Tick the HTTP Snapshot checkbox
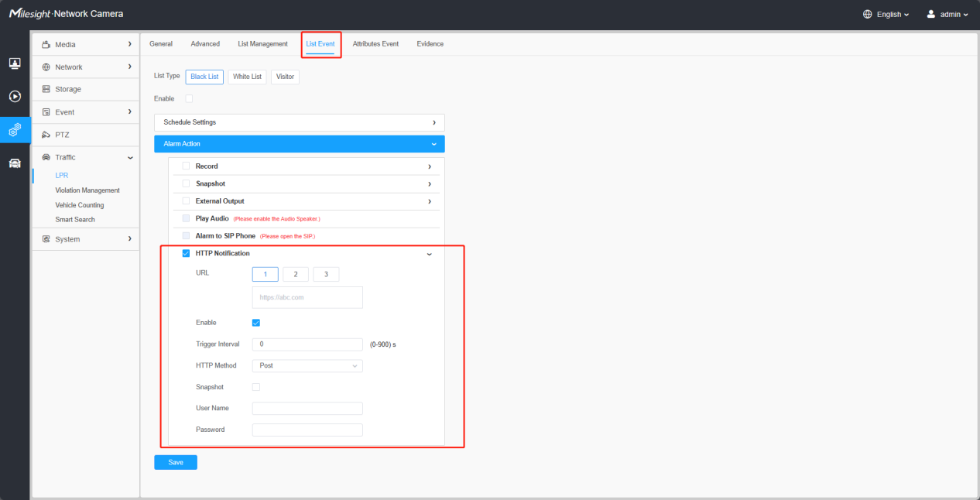This screenshot has height=500, width=980. click(x=256, y=387)
